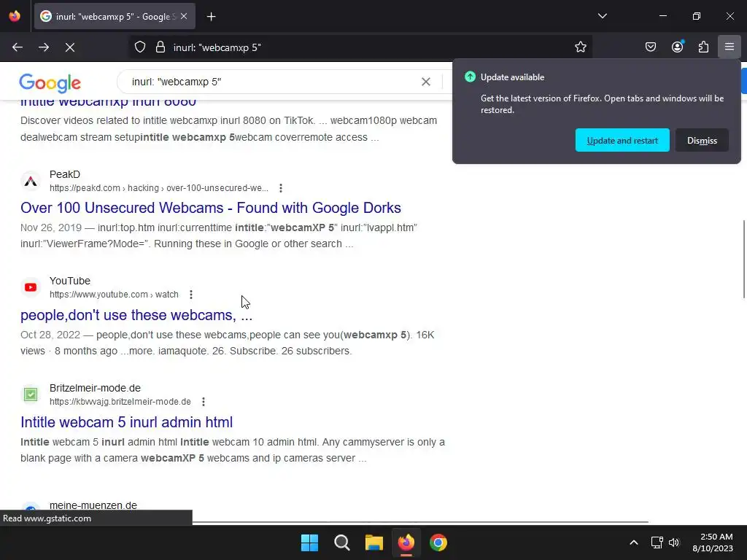Click into the Google search input field
The height and width of the screenshot is (560, 747).
point(271,82)
